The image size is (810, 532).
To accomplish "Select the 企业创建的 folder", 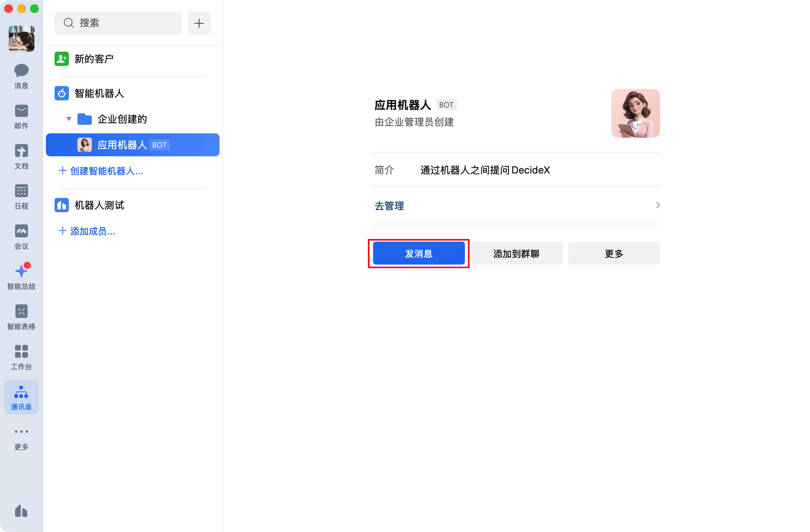I will pos(133,119).
